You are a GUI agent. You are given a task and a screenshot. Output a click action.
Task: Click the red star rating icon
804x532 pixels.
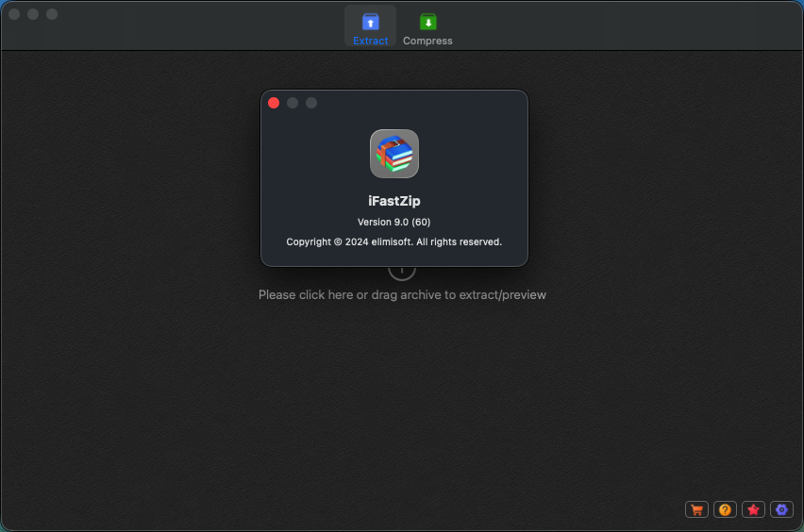[x=753, y=509]
